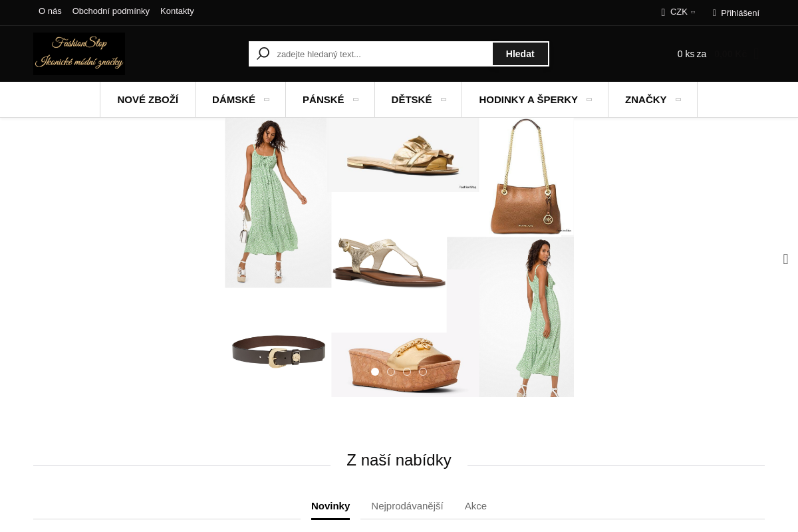Expand the Dámské category menu
The image size is (798, 532).
click(240, 100)
